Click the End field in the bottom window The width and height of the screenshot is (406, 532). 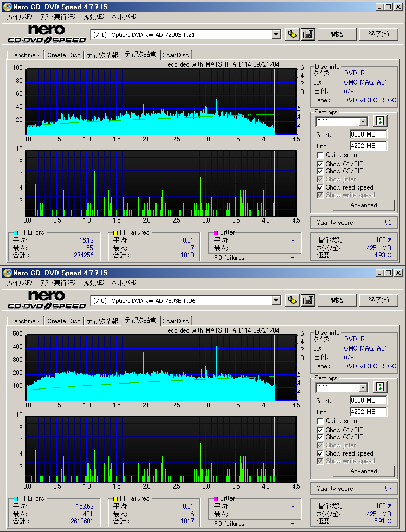point(368,412)
